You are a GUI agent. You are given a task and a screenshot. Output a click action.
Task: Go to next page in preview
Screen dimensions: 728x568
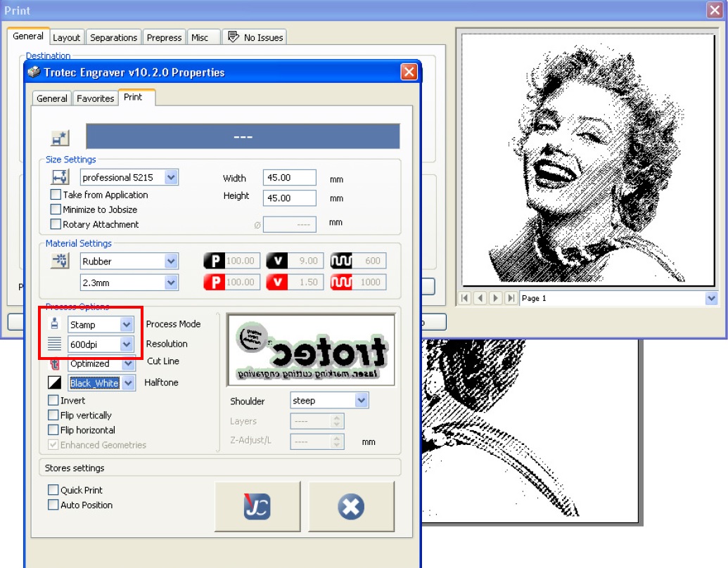coord(495,298)
